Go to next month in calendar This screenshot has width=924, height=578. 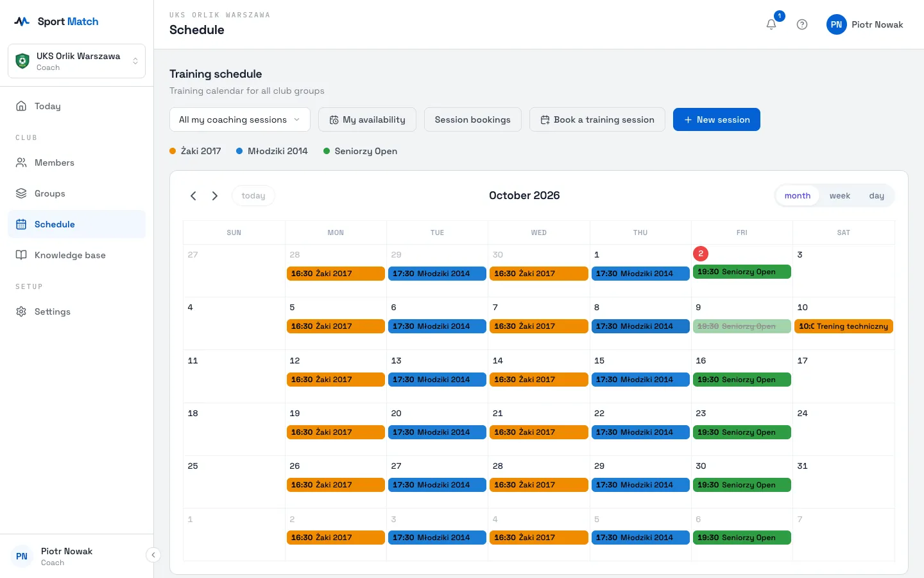(x=215, y=196)
